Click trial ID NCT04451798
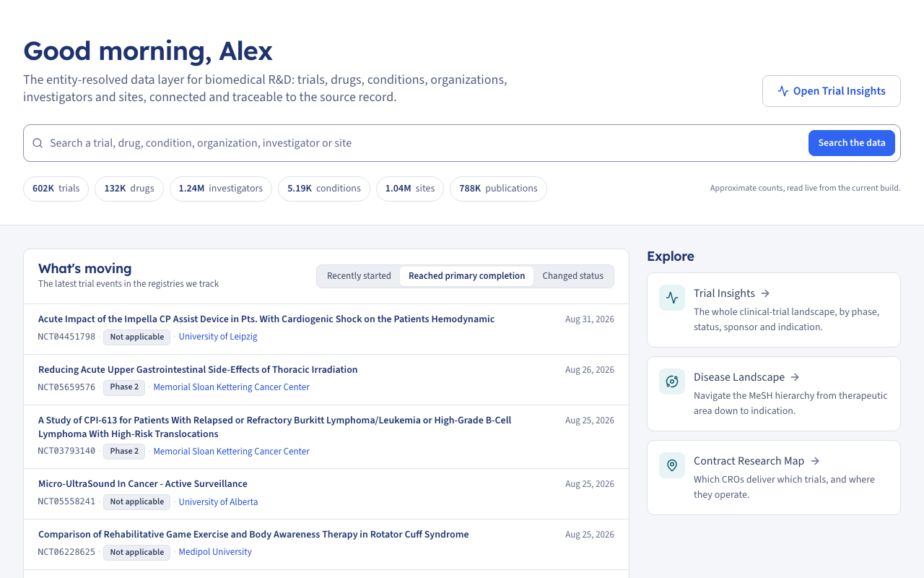 coord(66,337)
